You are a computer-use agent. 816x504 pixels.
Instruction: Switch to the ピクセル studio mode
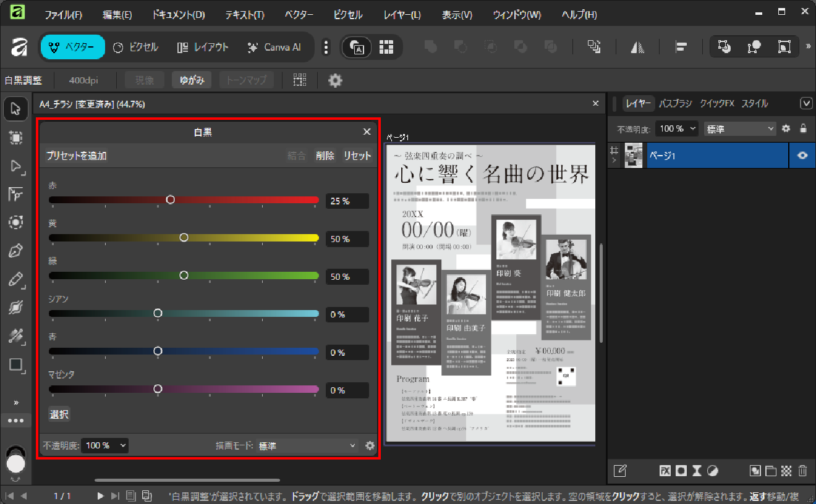136,47
